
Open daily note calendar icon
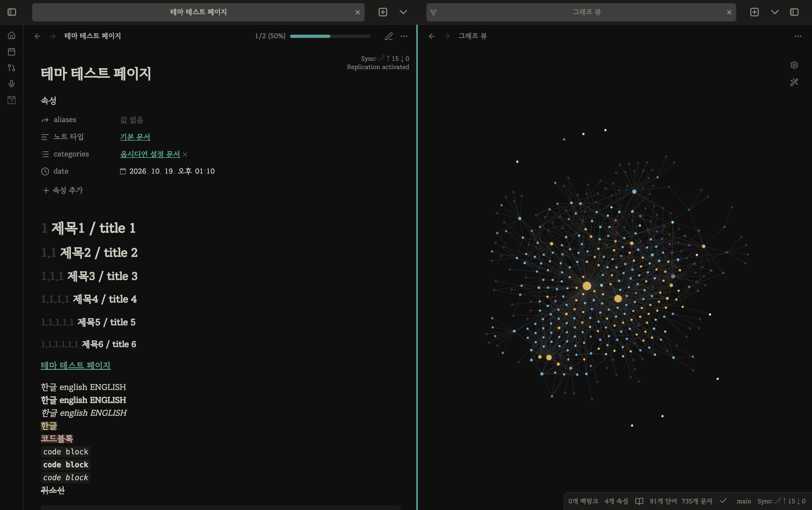[12, 52]
